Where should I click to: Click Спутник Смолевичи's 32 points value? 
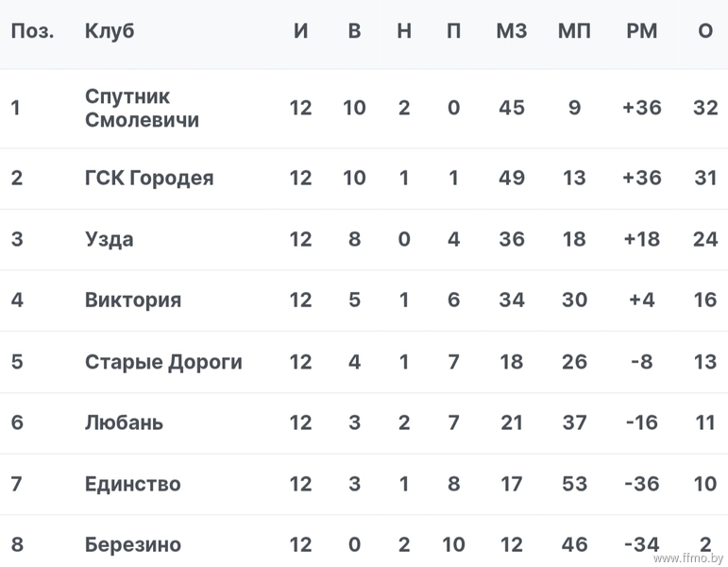tap(705, 108)
